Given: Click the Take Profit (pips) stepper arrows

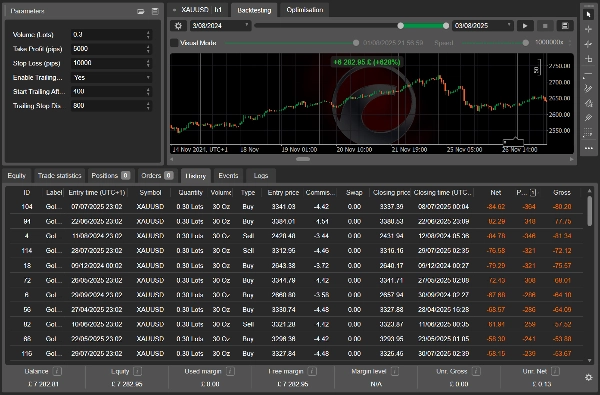Looking at the screenshot, I should pos(148,49).
